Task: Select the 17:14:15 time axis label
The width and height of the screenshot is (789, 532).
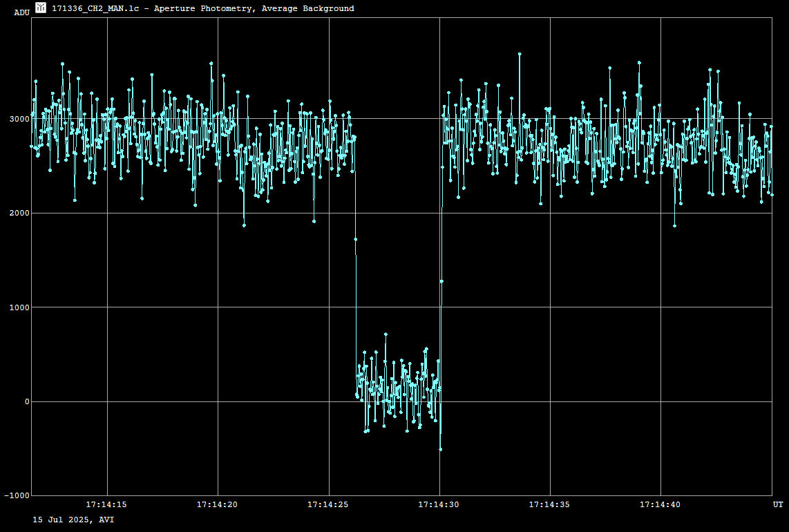Action: (106, 505)
